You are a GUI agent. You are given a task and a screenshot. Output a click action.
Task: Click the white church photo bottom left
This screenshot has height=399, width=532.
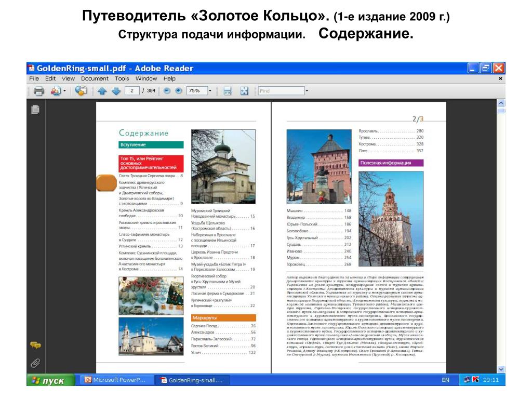point(151,336)
